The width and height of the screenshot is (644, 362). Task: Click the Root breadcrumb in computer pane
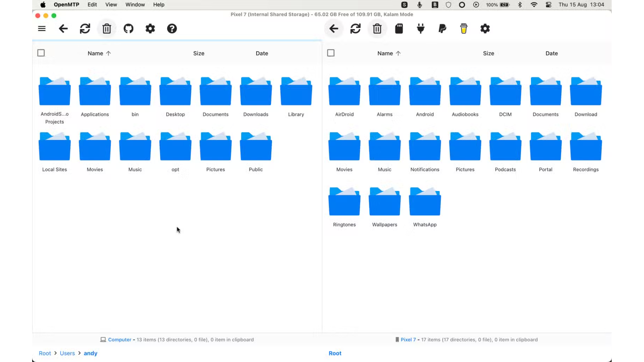pos(45,353)
